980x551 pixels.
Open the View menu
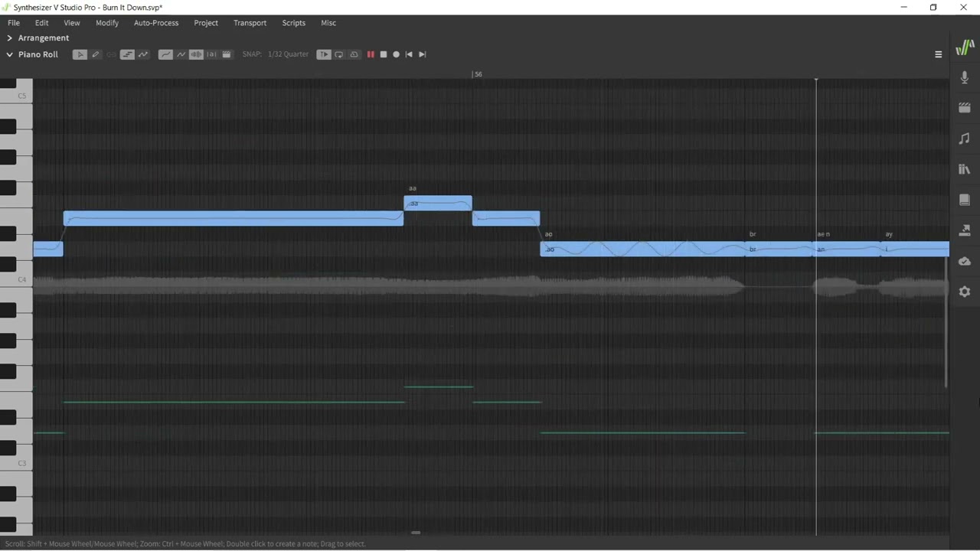pos(72,23)
